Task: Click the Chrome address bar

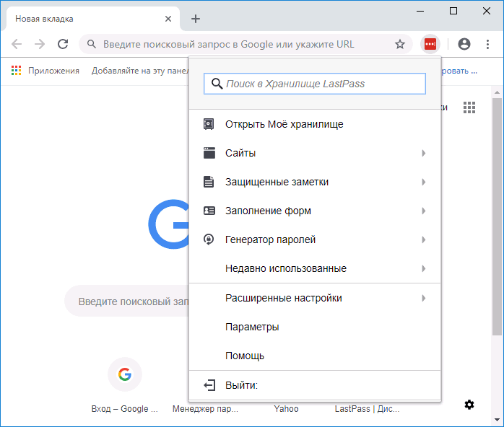Action: point(246,44)
